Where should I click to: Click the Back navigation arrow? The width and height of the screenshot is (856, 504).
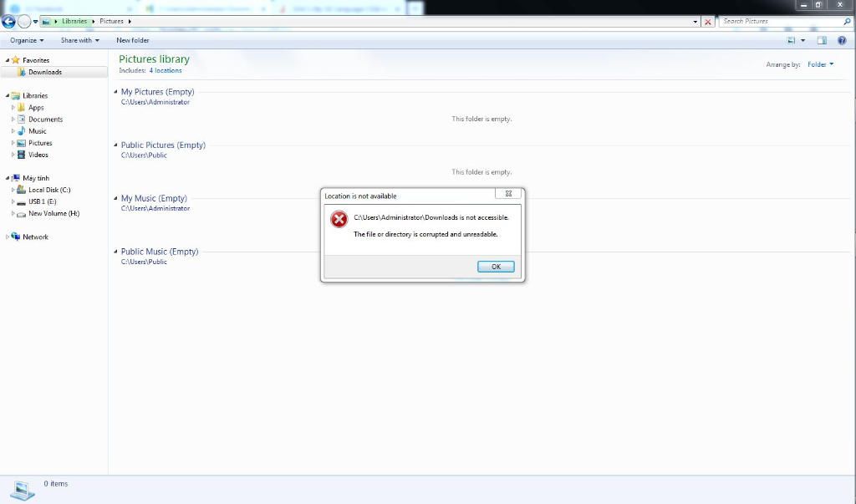point(8,21)
